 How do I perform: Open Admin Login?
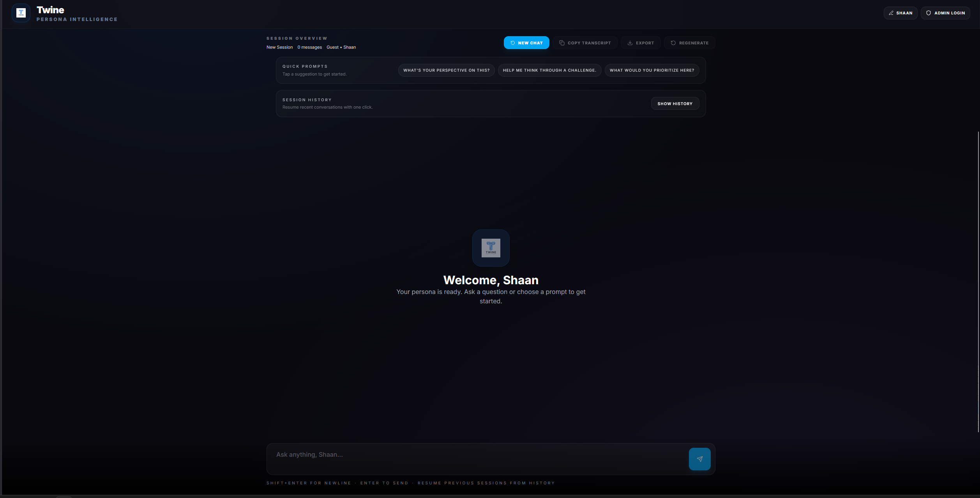[945, 13]
